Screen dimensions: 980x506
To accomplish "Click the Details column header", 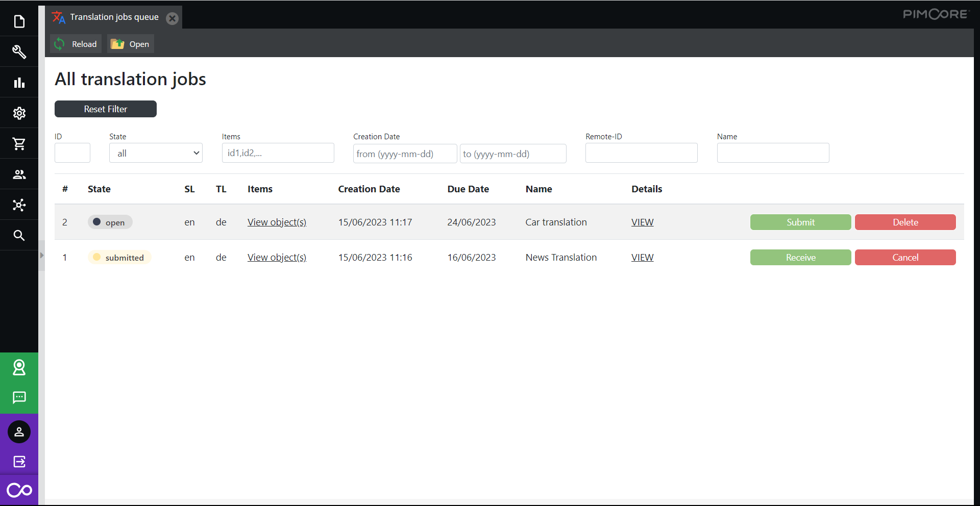I will [x=647, y=189].
